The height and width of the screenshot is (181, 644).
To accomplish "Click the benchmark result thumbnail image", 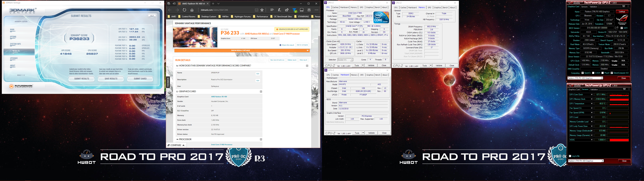I will (195, 38).
